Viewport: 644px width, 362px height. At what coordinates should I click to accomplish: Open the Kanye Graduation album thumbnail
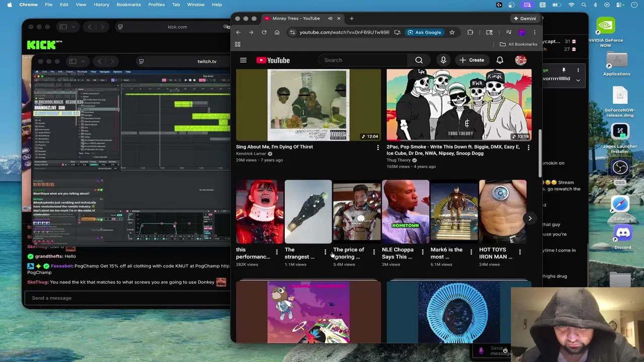pos(308,312)
